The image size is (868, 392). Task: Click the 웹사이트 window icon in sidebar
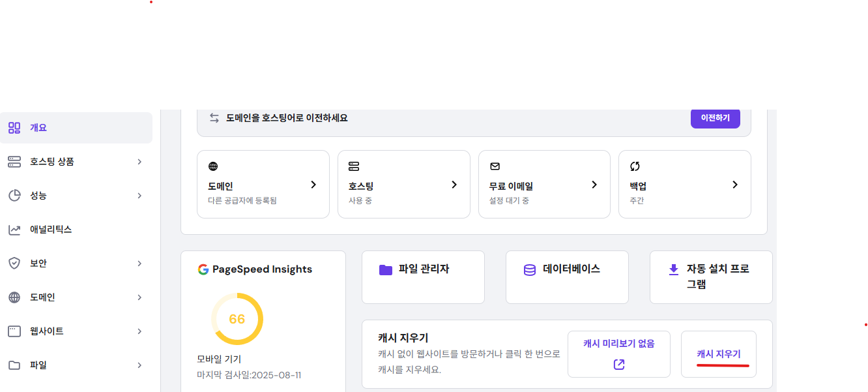point(14,331)
